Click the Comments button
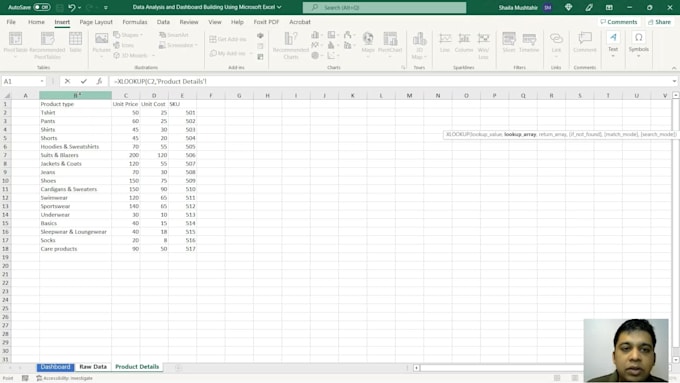 [619, 22]
